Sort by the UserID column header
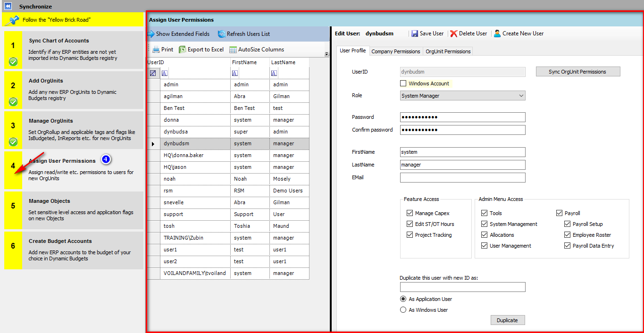Viewport: 644px width, 333px height. (189, 62)
